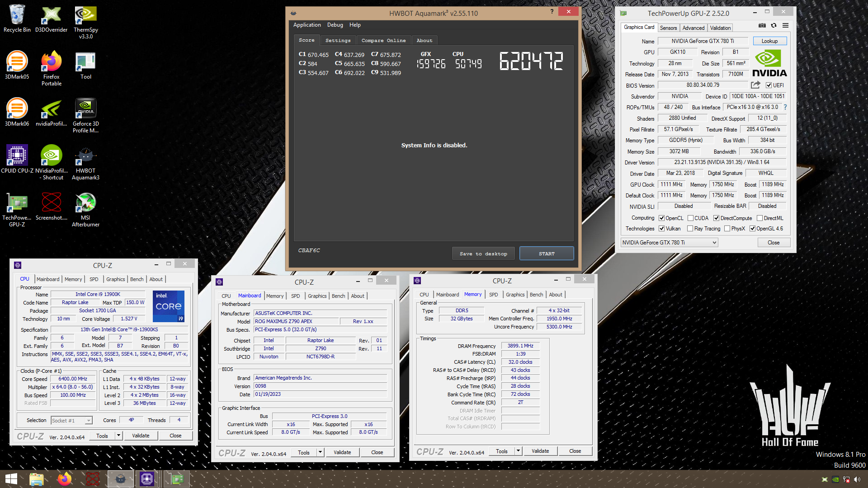The height and width of the screenshot is (488, 868).
Task: Click Close in the CPU-Z Mainboard window
Action: (x=377, y=452)
